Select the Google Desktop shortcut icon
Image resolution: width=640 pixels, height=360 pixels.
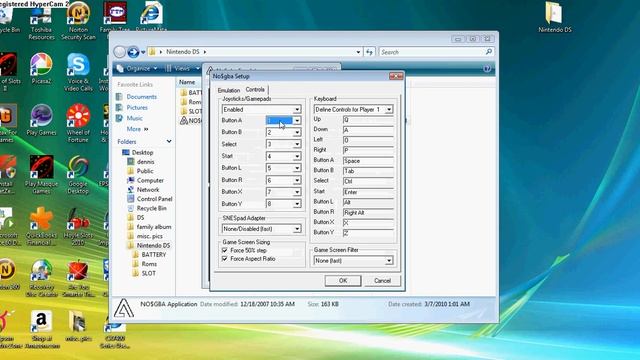tap(78, 175)
